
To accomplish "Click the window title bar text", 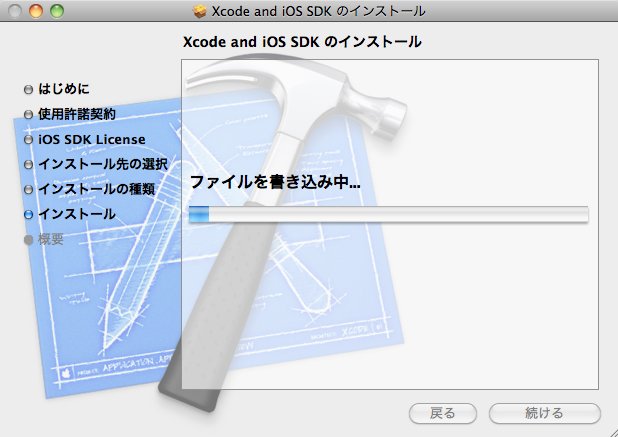I will pyautogui.click(x=318, y=11).
